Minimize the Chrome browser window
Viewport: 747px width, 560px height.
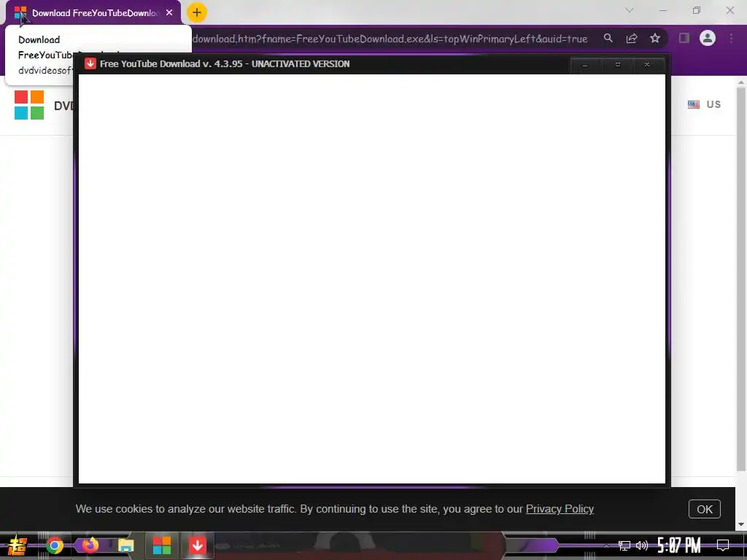point(662,10)
